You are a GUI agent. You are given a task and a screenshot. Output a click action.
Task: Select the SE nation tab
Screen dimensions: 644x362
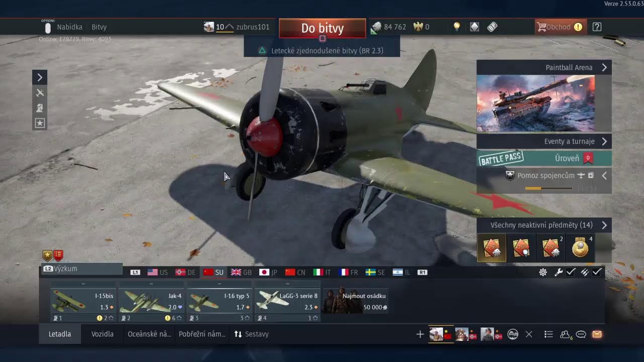click(375, 272)
